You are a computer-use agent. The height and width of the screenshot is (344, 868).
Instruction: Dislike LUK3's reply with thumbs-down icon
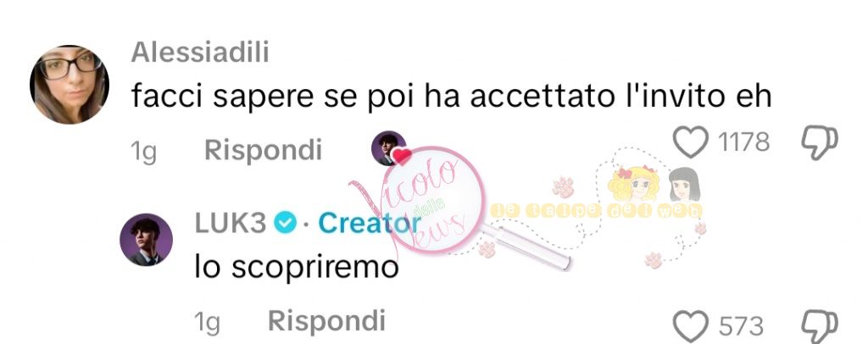[820, 326]
